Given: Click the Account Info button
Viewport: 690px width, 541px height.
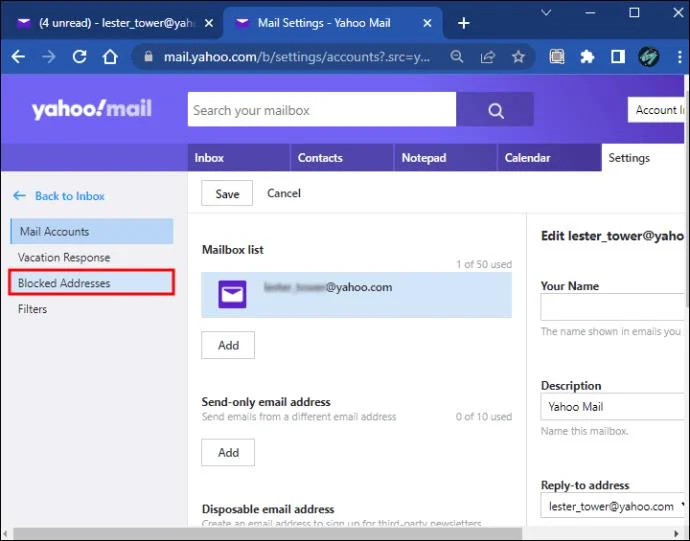Looking at the screenshot, I should coord(658,110).
